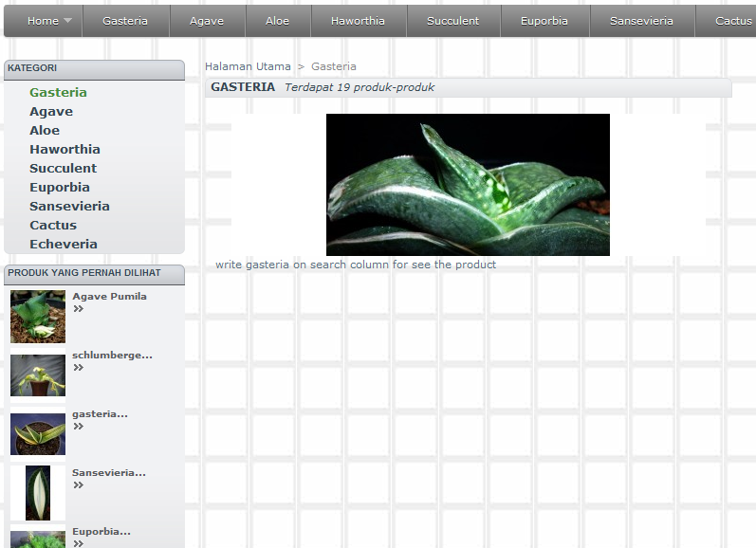Click Produk Yang Pernah Dilihat header
This screenshot has width=756, height=548.
(x=94, y=275)
